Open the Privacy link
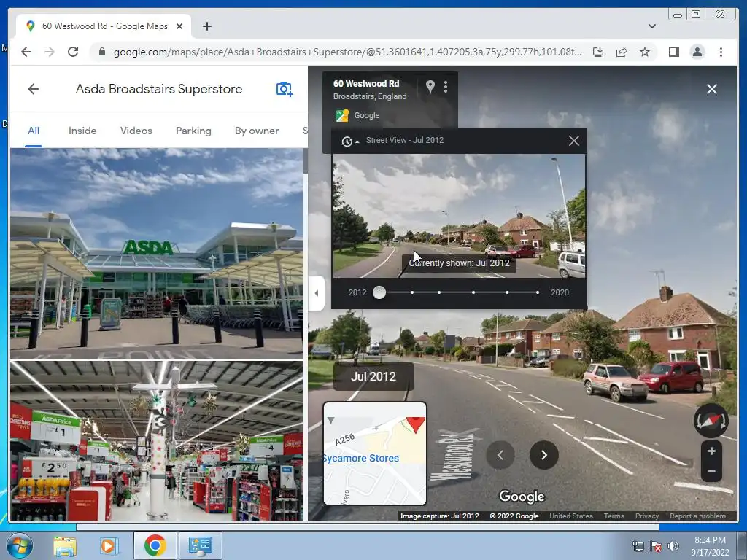The height and width of the screenshot is (560, 747). click(646, 516)
